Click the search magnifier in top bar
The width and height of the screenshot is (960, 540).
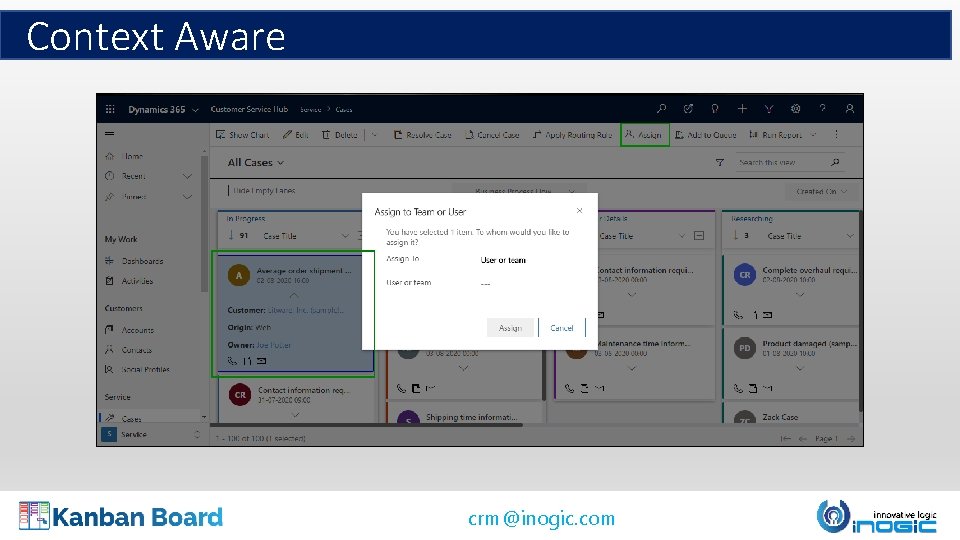coord(661,108)
